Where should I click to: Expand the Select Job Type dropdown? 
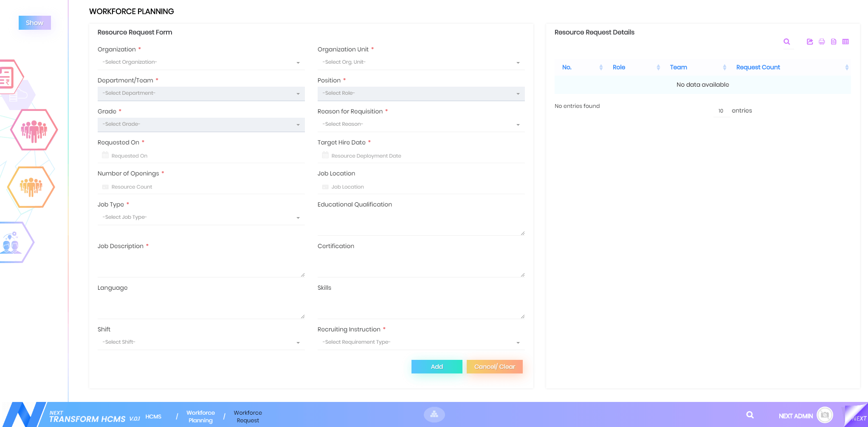click(201, 218)
